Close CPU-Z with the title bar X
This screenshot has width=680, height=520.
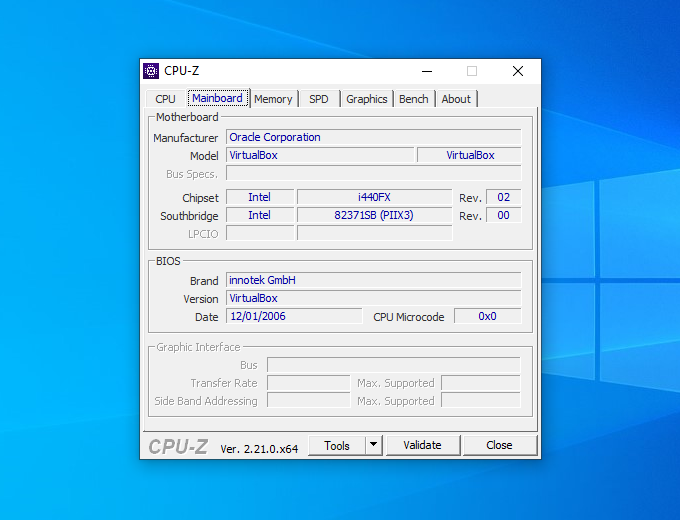[x=518, y=71]
